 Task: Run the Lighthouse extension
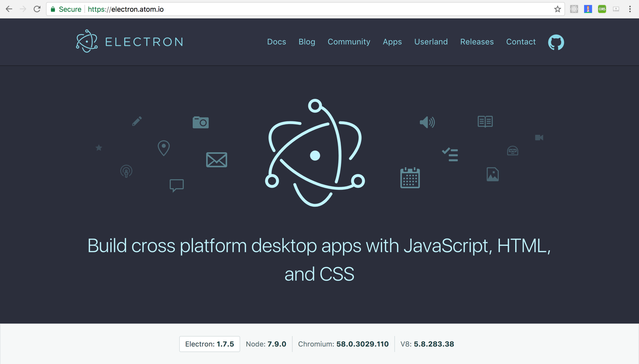pyautogui.click(x=588, y=9)
